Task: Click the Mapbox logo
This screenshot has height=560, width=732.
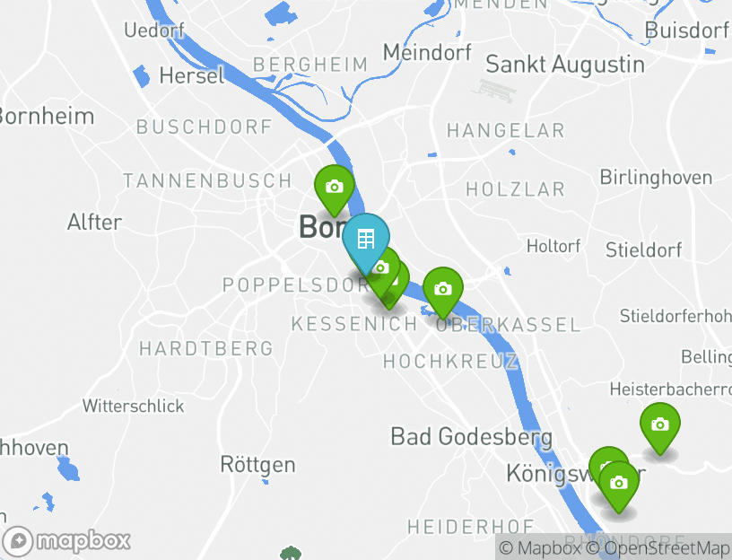Action: (x=65, y=542)
